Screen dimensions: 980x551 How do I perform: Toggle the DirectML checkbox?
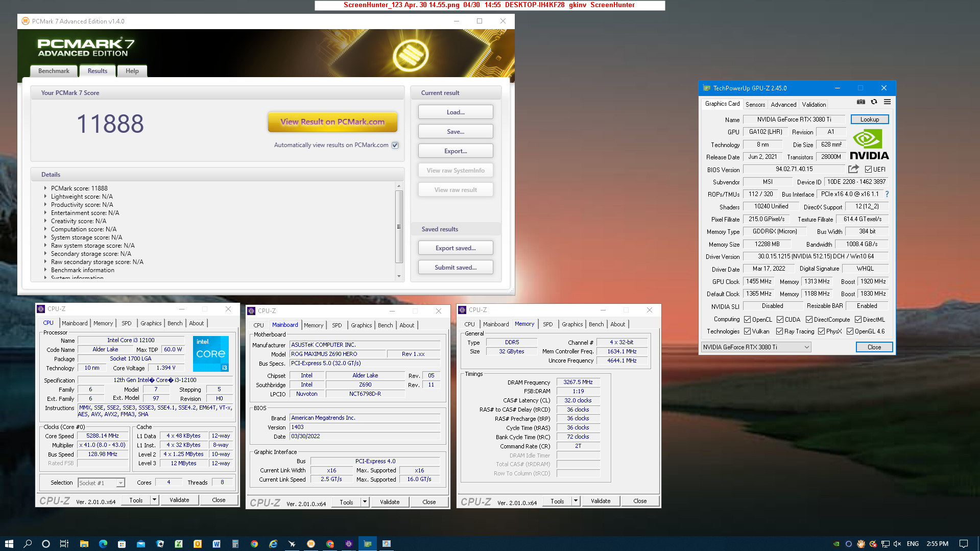pos(858,320)
